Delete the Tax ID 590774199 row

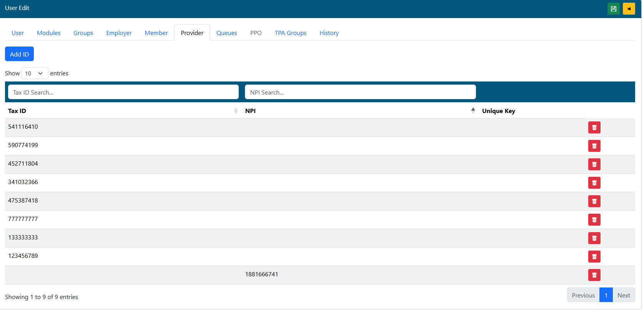click(594, 146)
